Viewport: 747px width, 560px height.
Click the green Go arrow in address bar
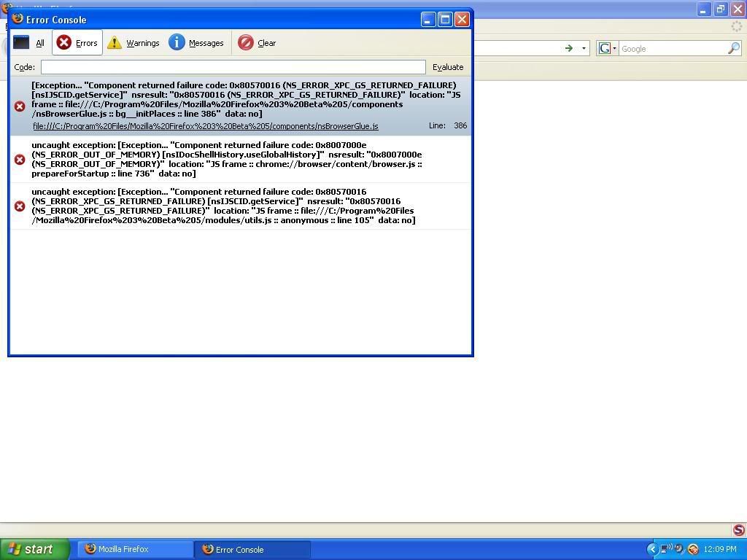569,49
